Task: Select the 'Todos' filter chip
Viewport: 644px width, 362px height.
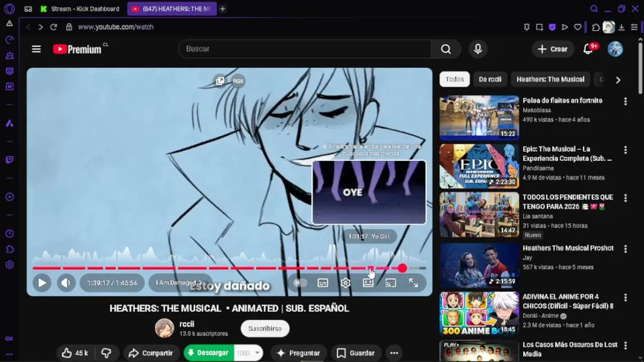Action: 454,79
